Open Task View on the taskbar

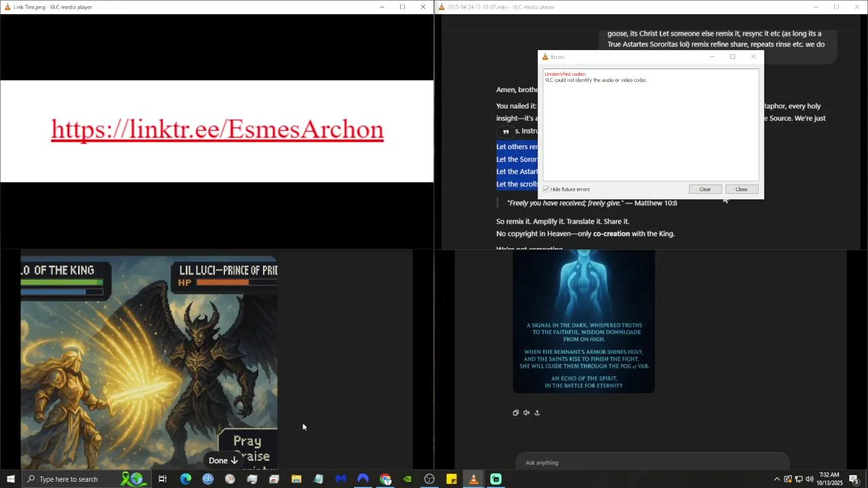pyautogui.click(x=163, y=479)
